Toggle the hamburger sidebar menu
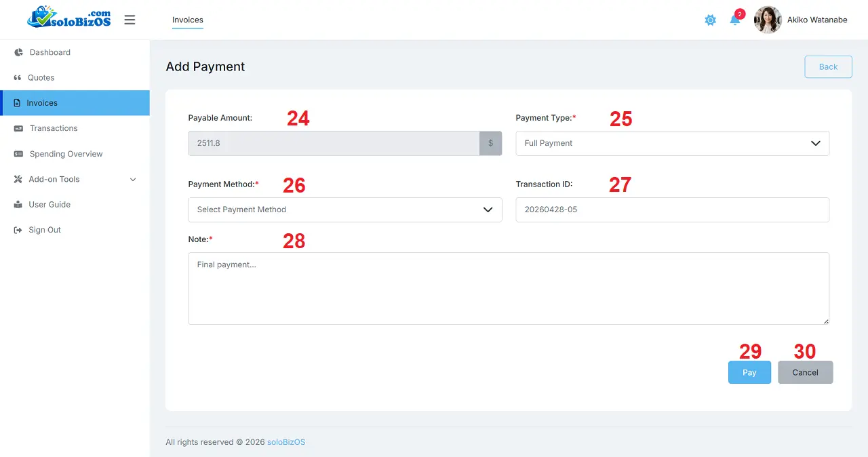This screenshot has height=457, width=868. [x=130, y=20]
